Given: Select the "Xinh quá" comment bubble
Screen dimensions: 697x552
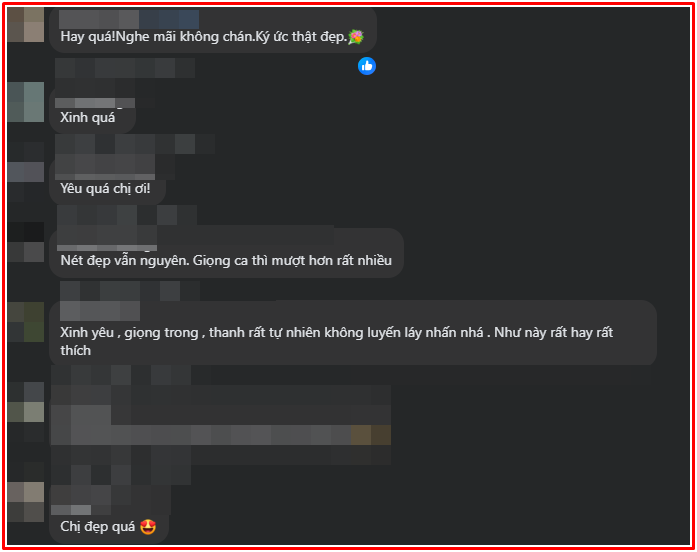Looking at the screenshot, I should pyautogui.click(x=92, y=110).
